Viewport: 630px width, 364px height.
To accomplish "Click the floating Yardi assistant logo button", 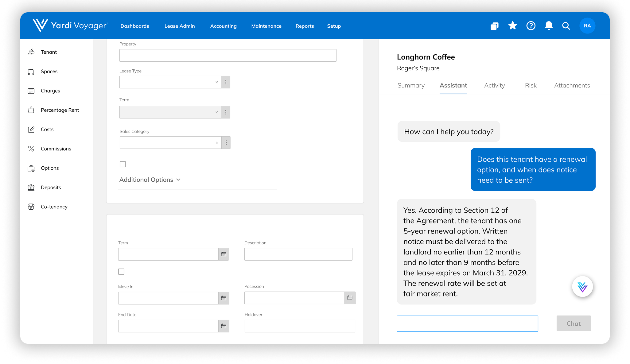I will click(x=582, y=287).
